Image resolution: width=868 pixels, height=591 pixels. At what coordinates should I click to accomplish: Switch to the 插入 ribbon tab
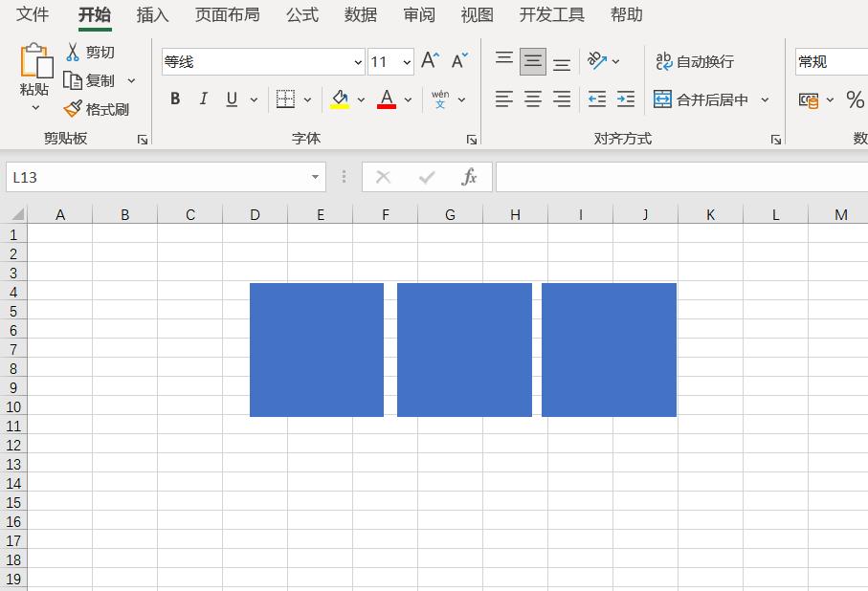(x=151, y=15)
